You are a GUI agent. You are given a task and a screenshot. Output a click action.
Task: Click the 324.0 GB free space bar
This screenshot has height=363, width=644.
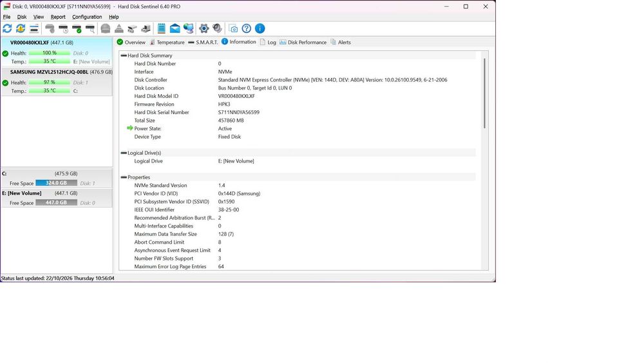pos(56,183)
